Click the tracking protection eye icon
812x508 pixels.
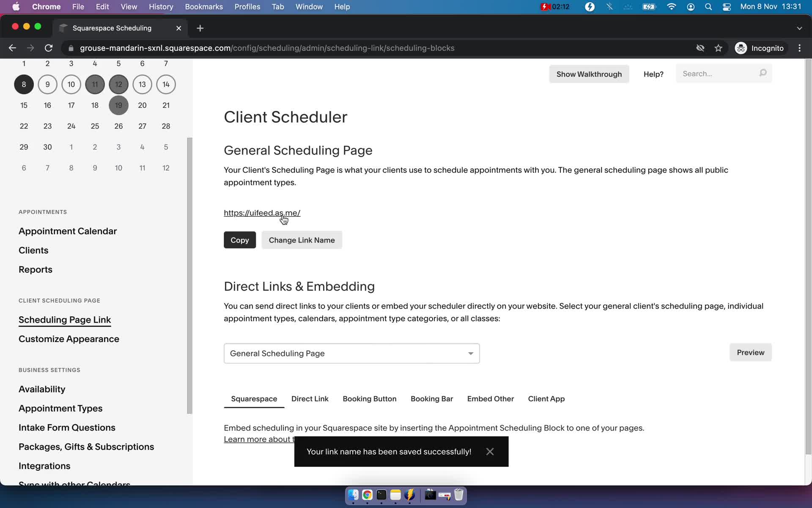(700, 48)
